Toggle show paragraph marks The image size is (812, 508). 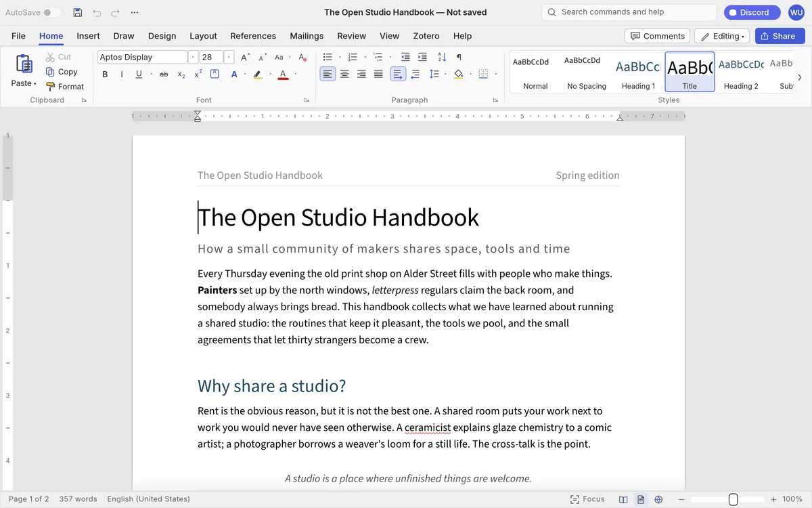pos(459,57)
